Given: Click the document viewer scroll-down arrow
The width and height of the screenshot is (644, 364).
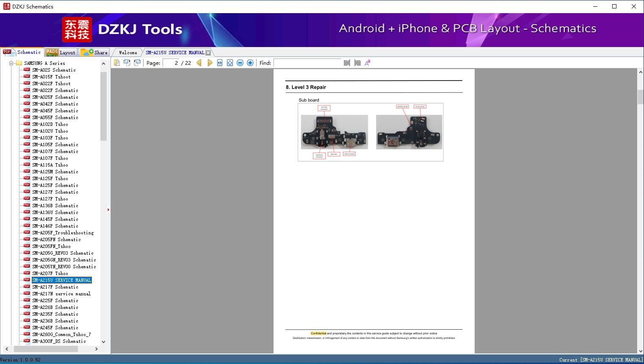Looking at the screenshot, I should click(x=641, y=350).
